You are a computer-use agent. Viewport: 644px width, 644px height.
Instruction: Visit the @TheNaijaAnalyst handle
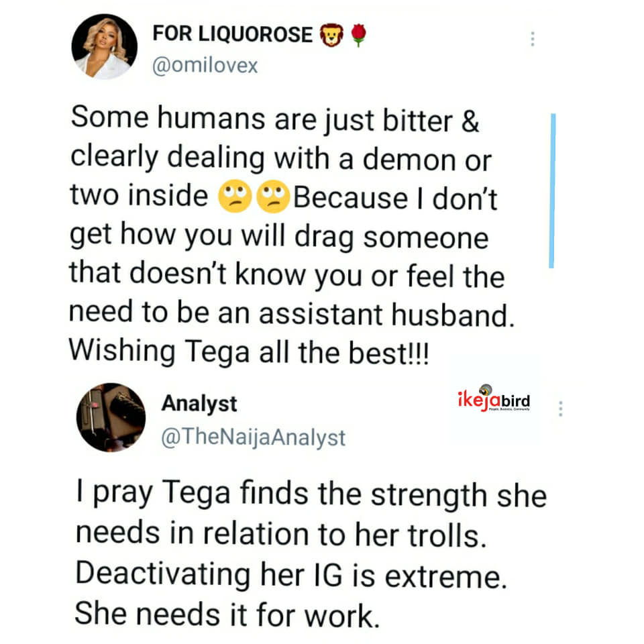(x=254, y=437)
